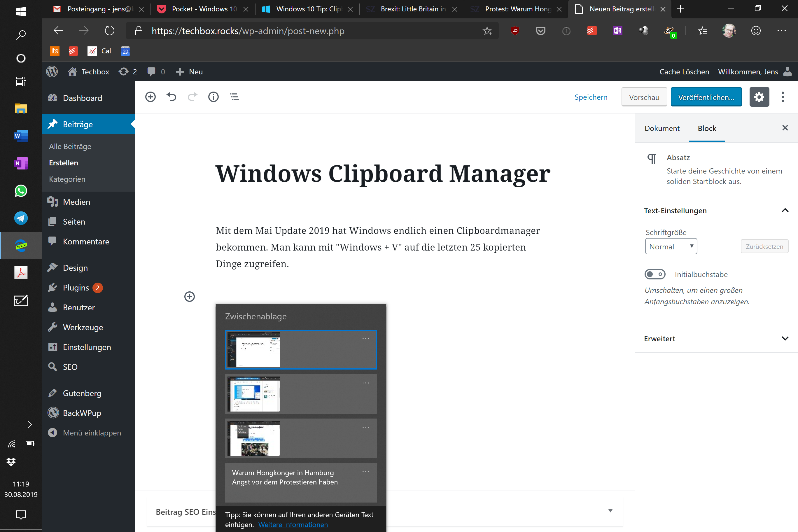Click the add block plus icon in editor toolbar

150,97
